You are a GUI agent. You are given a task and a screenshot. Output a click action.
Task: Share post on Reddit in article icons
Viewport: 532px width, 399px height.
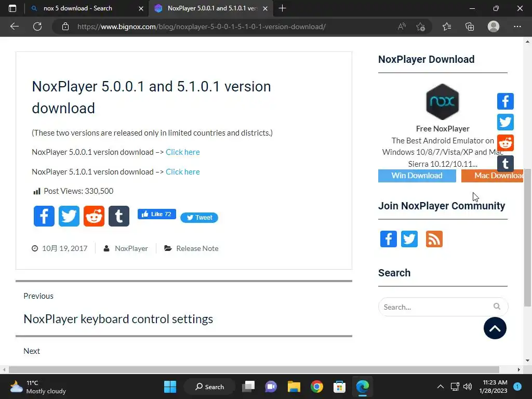[x=94, y=216]
